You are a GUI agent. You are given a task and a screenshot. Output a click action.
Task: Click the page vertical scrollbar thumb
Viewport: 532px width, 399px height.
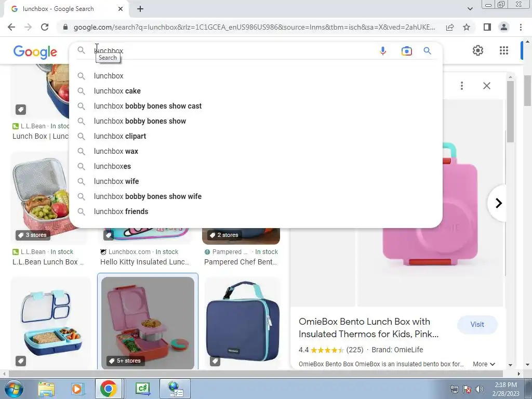tap(527, 90)
